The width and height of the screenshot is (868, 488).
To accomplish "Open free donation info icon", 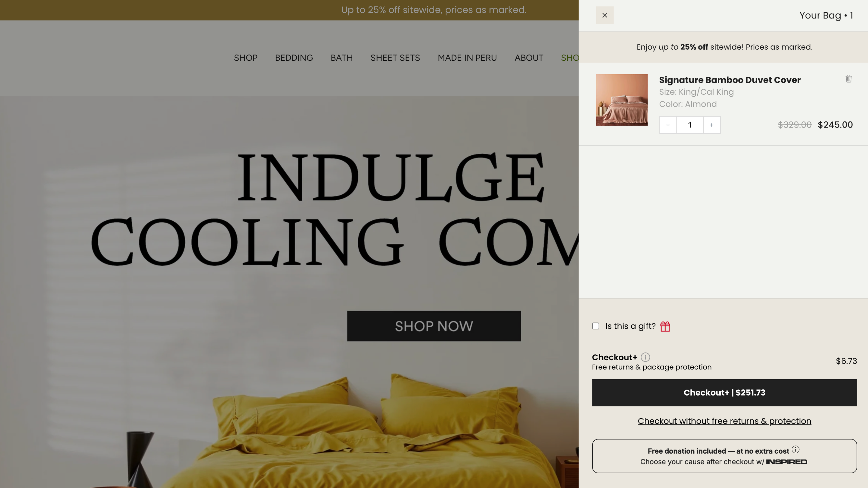I will pyautogui.click(x=796, y=449).
